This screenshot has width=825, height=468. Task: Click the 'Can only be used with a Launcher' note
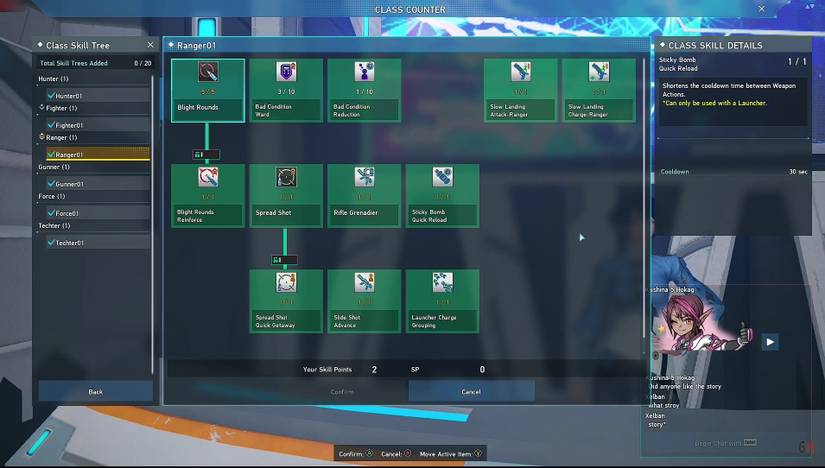(715, 103)
